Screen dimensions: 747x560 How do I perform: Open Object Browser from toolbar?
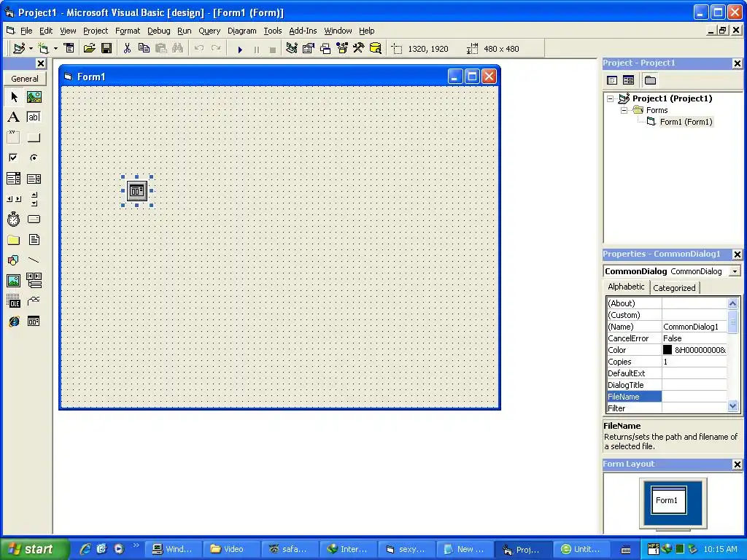click(342, 49)
